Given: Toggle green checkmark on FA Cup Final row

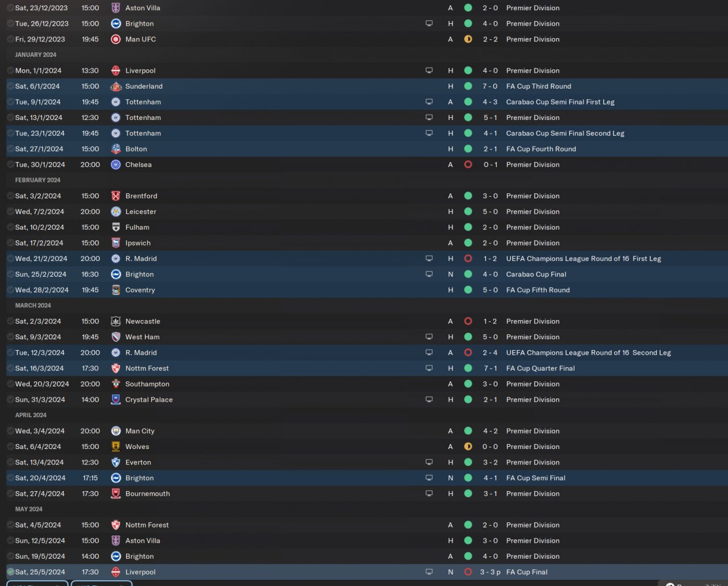Looking at the screenshot, I should pyautogui.click(x=10, y=572).
